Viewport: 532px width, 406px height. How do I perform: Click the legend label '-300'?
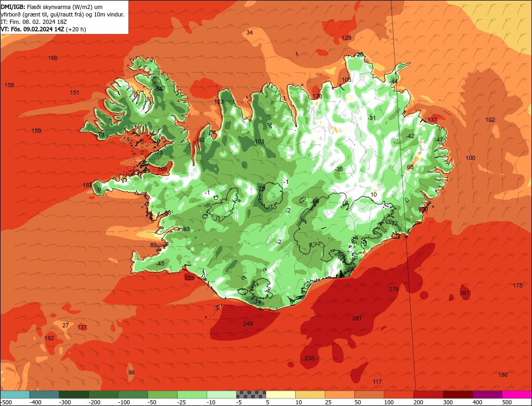click(x=65, y=402)
